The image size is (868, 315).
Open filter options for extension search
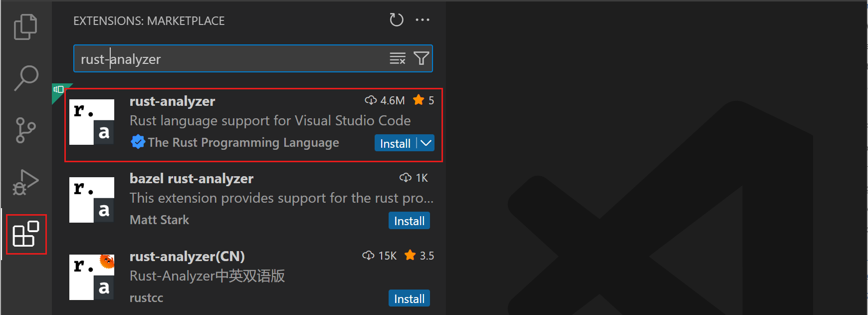pos(421,58)
